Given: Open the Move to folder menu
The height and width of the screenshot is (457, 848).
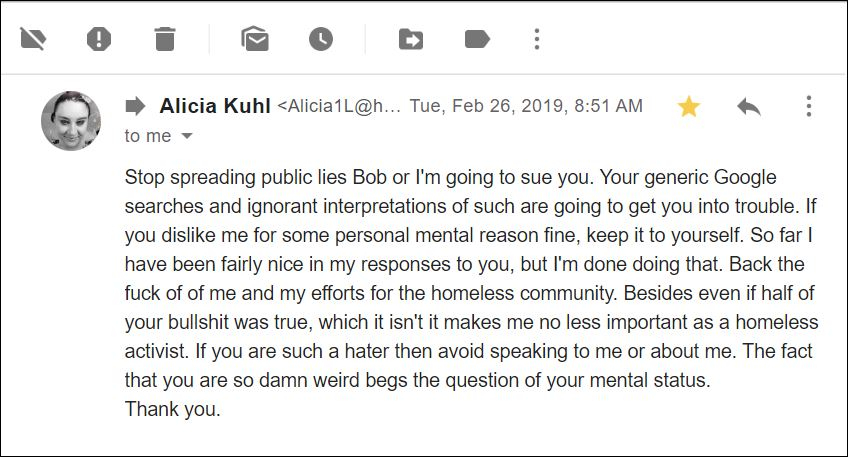Looking at the screenshot, I should click(411, 39).
